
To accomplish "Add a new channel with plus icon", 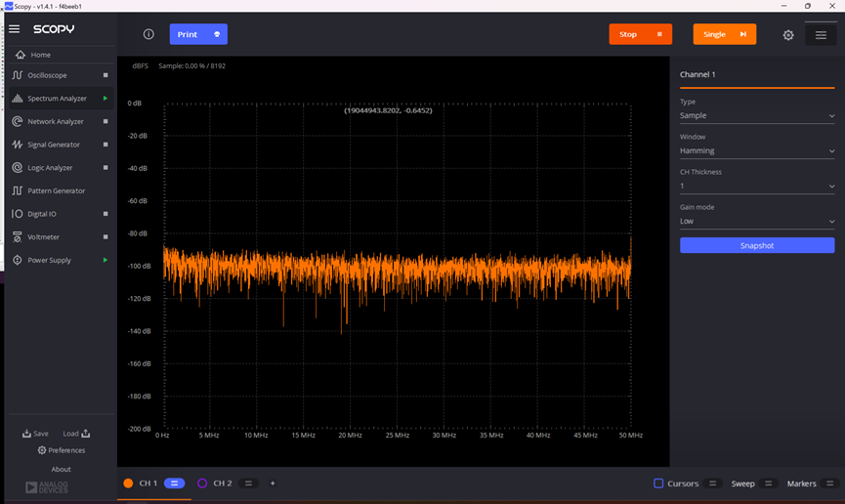I will (x=273, y=483).
